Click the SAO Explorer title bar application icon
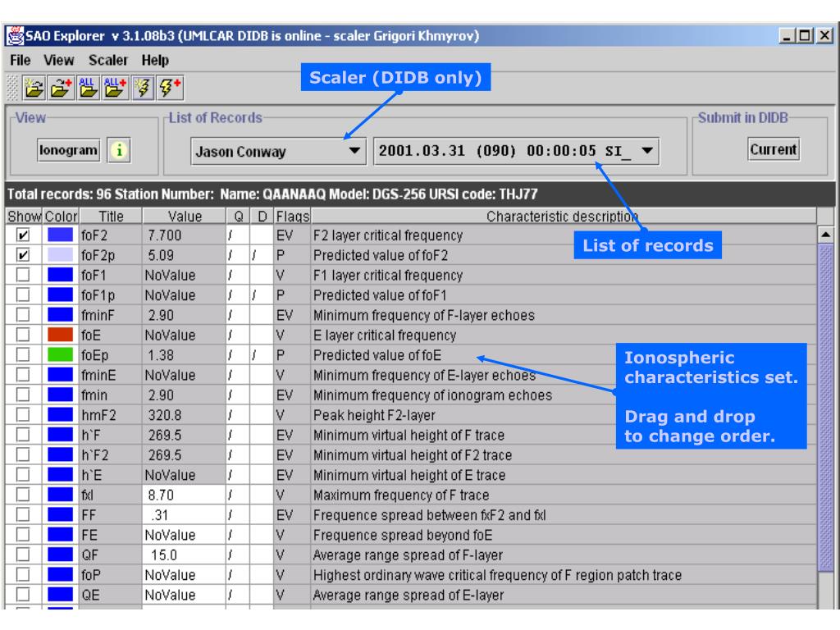Image resolution: width=840 pixels, height=630 pixels. (15, 36)
